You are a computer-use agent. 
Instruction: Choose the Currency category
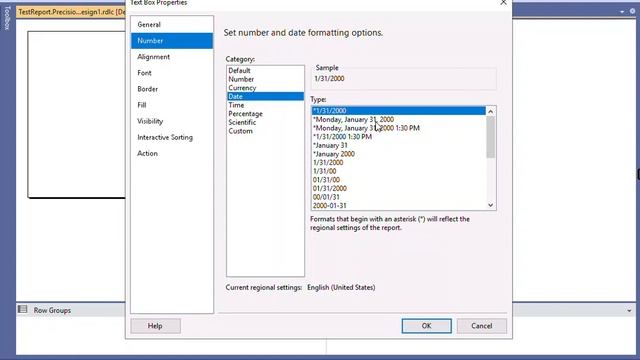pos(265,88)
